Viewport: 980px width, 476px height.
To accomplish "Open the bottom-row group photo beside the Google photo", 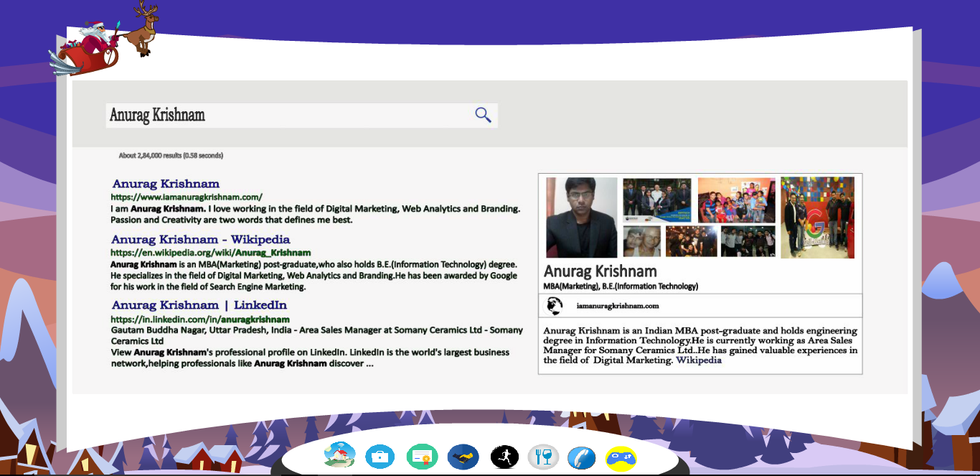I will pos(748,241).
